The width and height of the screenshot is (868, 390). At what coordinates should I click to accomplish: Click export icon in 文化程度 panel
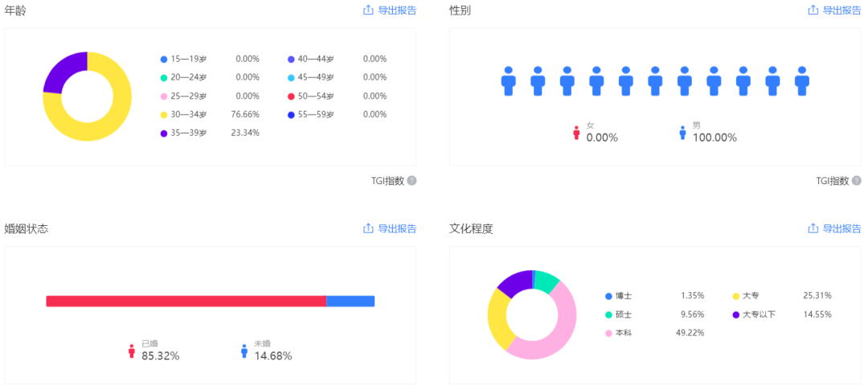click(x=813, y=228)
